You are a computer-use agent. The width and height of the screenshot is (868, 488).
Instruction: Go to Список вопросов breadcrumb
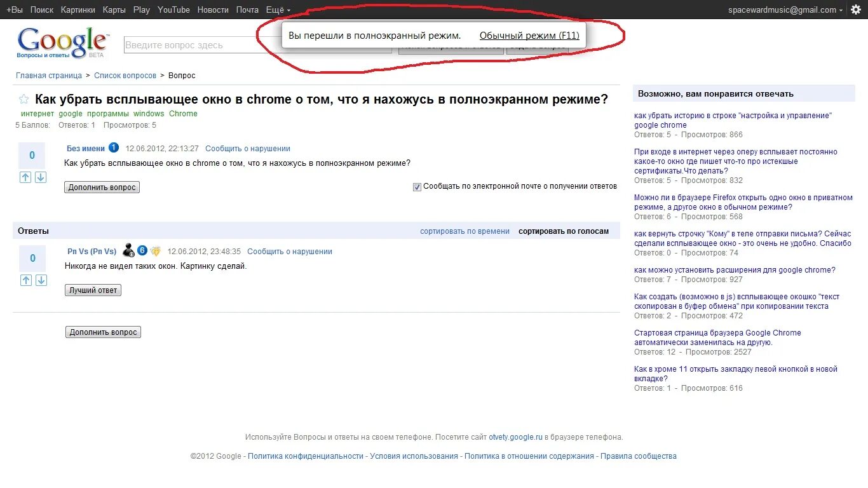[125, 76]
